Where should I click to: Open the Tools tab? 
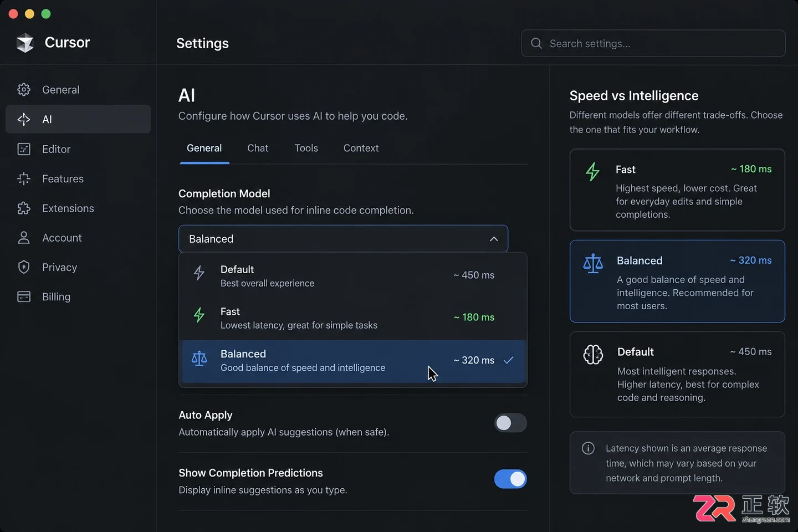(x=306, y=149)
